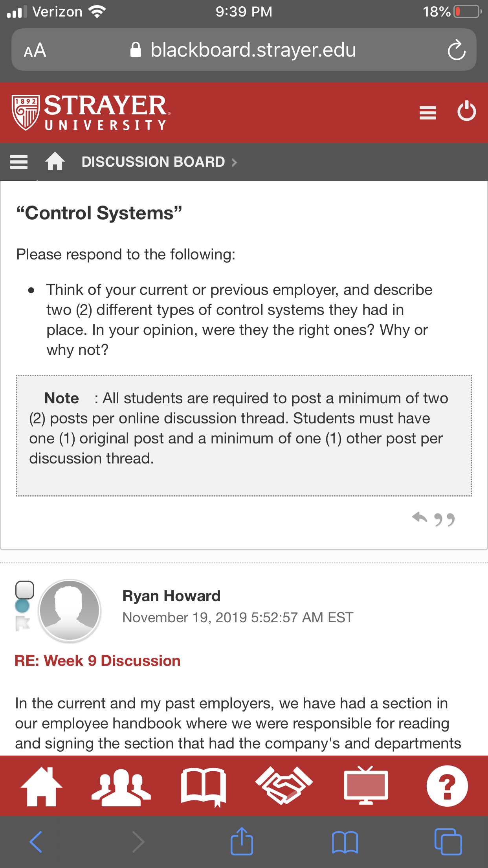Open the help question mark icon

click(447, 786)
